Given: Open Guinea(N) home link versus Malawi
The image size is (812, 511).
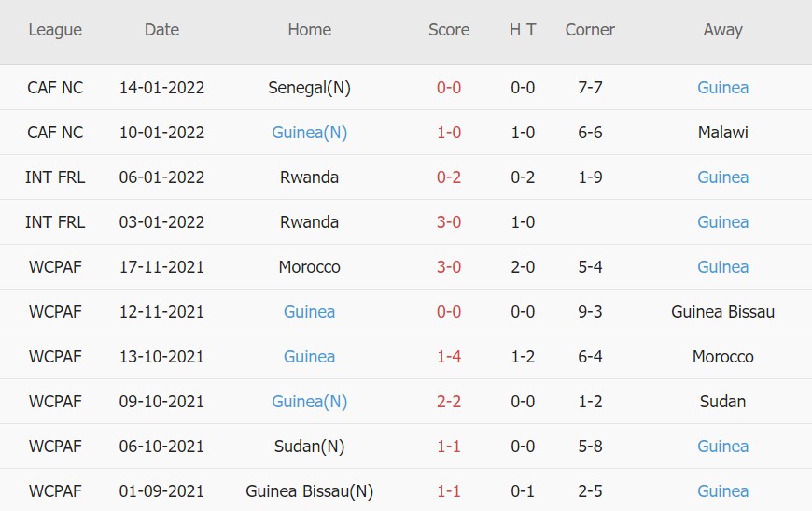Looking at the screenshot, I should 309,133.
